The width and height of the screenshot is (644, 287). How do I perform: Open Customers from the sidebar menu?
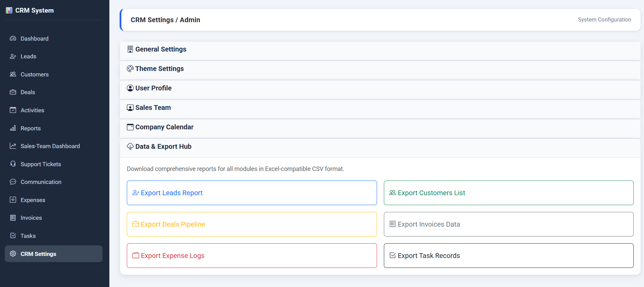point(54,74)
